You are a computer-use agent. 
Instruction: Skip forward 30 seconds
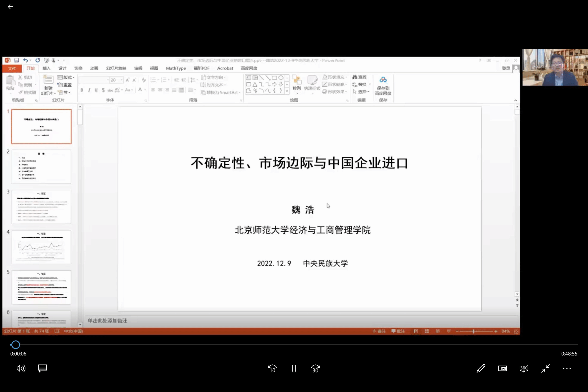315,368
